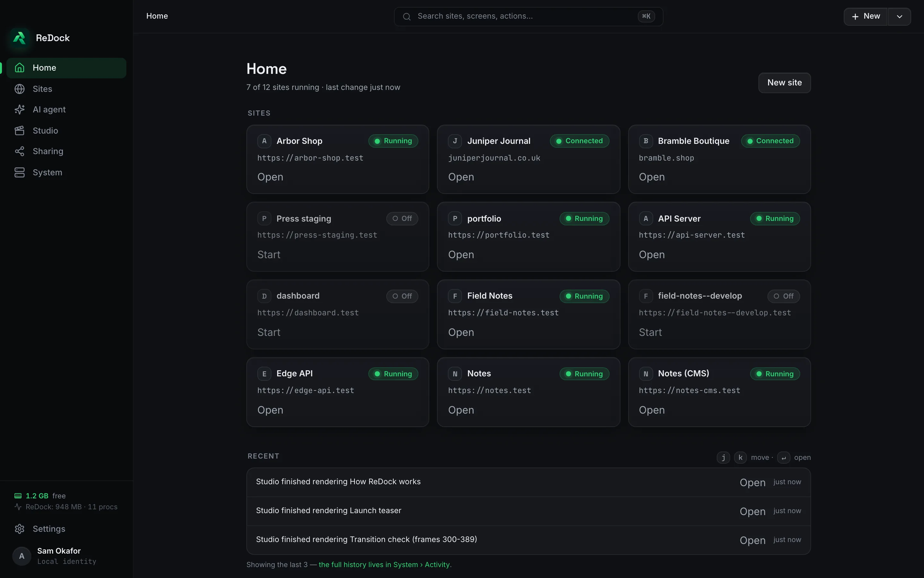Click the https://edge-api.test URL
Image resolution: width=924 pixels, height=578 pixels.
tap(305, 391)
